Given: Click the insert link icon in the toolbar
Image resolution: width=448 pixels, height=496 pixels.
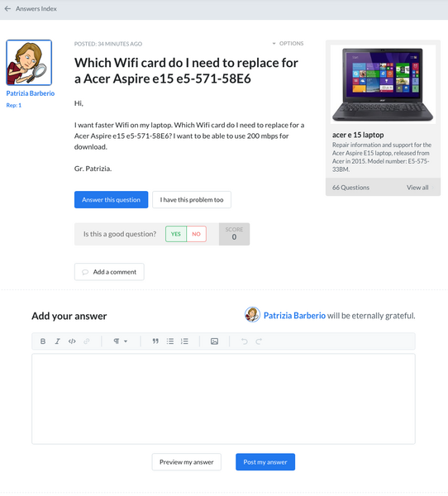Looking at the screenshot, I should [x=86, y=341].
